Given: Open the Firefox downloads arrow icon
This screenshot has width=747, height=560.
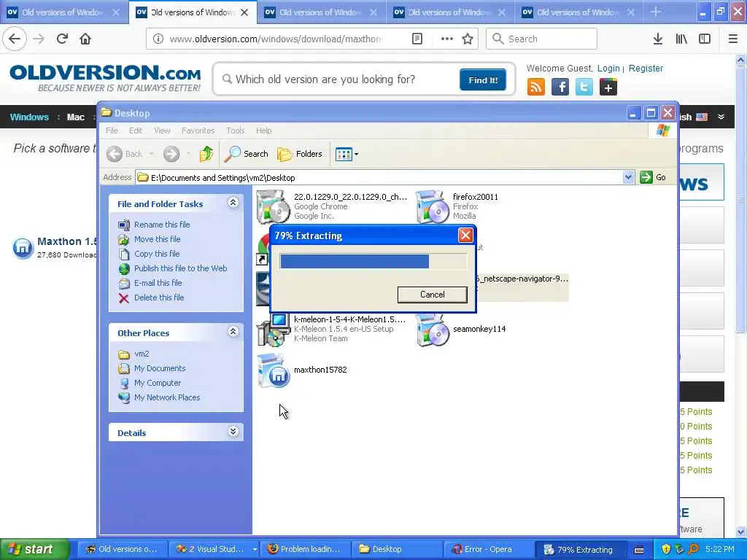Looking at the screenshot, I should click(658, 39).
